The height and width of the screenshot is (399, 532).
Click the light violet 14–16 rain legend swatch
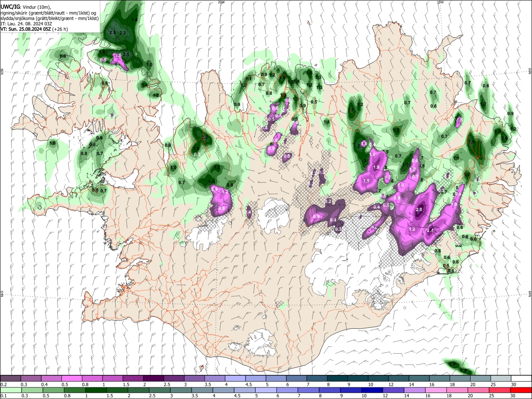[x=414, y=390]
